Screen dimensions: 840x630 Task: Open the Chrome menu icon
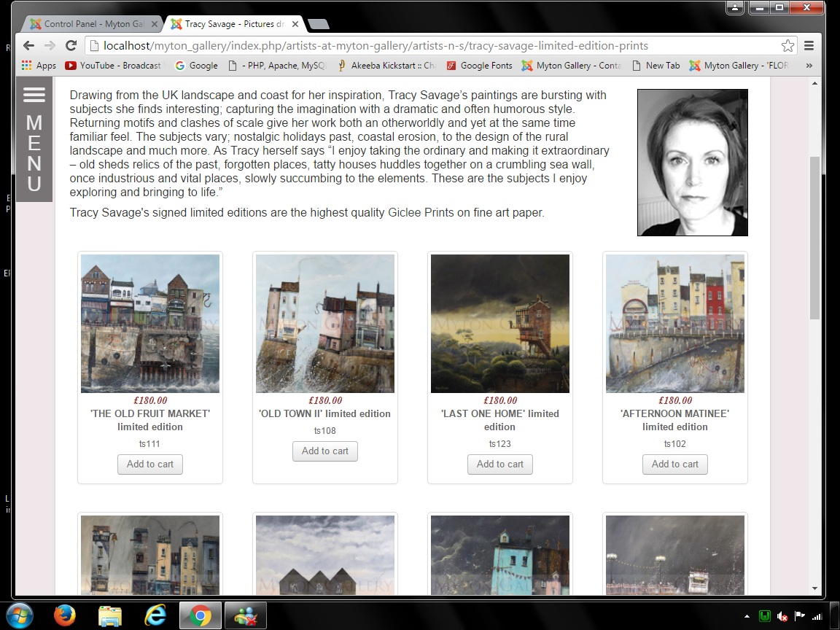click(809, 45)
